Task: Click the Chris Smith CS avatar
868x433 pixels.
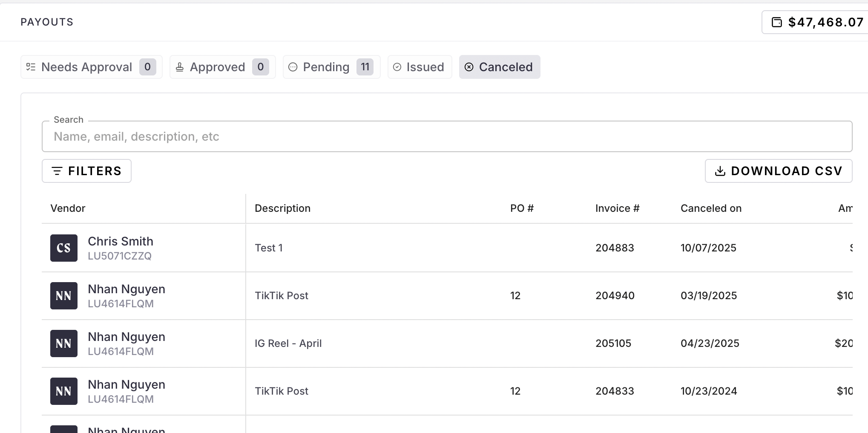Action: pos(64,248)
